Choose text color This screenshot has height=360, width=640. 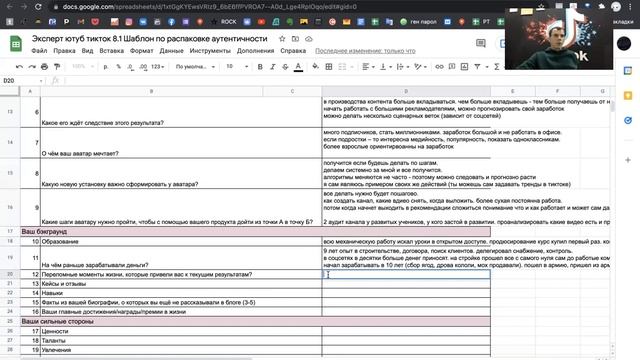click(298, 67)
